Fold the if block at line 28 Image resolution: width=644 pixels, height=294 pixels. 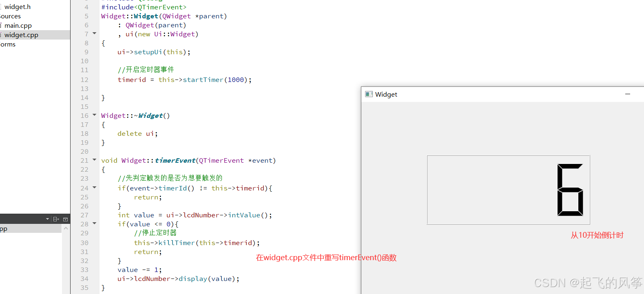[x=95, y=223]
